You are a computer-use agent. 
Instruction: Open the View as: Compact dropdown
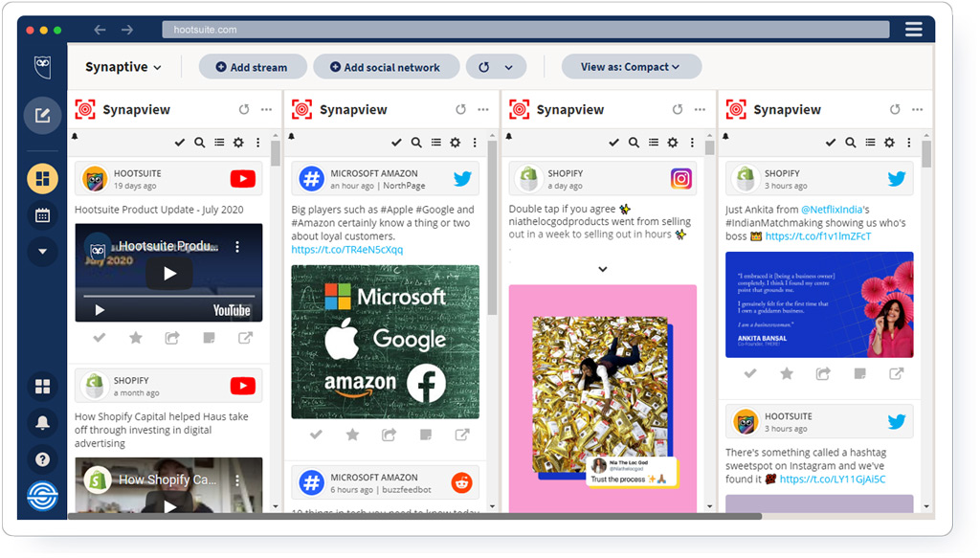click(632, 67)
